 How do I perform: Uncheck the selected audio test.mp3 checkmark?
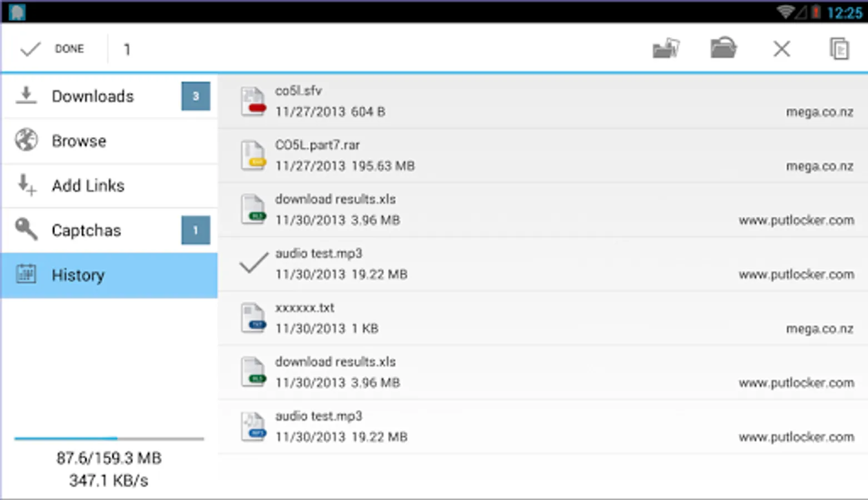point(253,263)
